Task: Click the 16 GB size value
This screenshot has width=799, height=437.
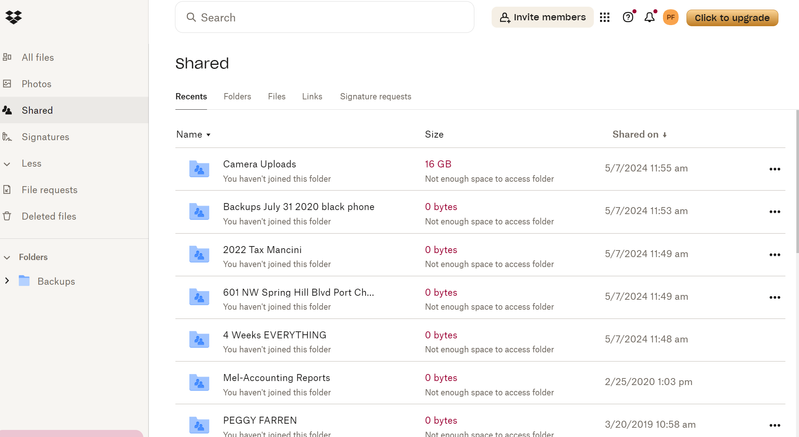Action: 438,164
